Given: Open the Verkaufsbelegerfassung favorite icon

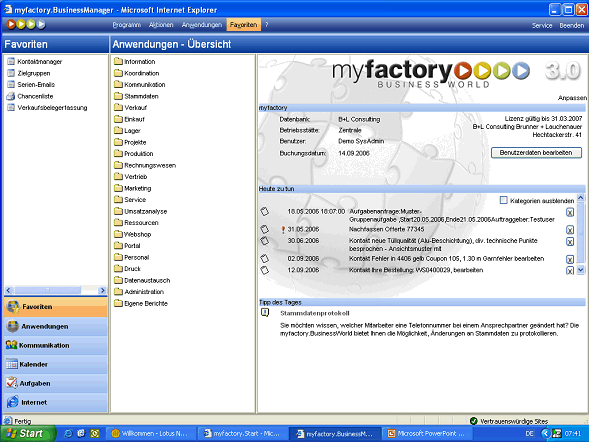Looking at the screenshot, I should click(x=11, y=108).
